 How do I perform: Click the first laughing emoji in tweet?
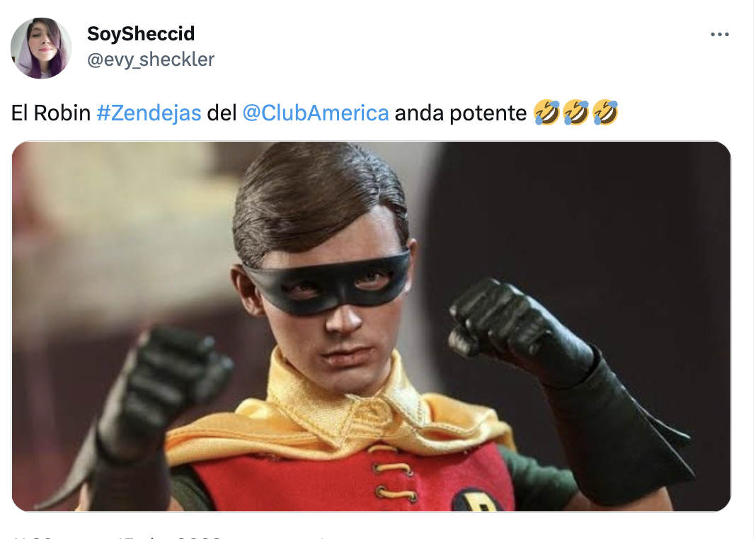pos(546,113)
